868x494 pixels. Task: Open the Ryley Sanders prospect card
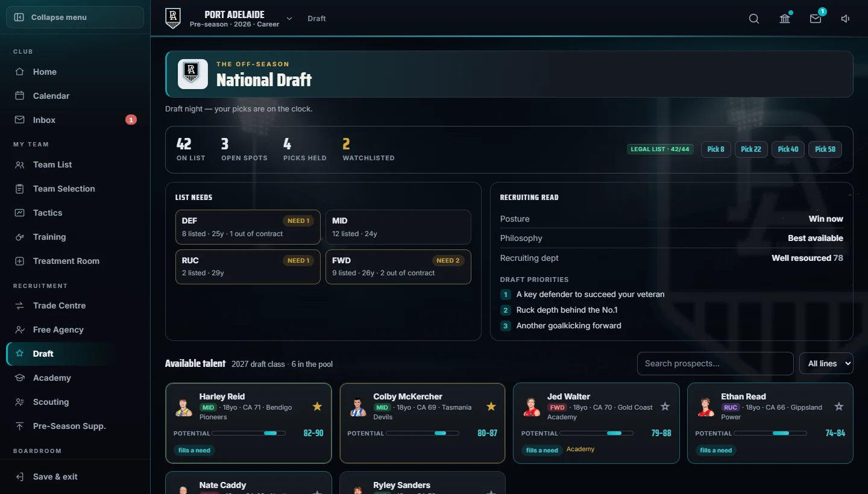tap(422, 483)
